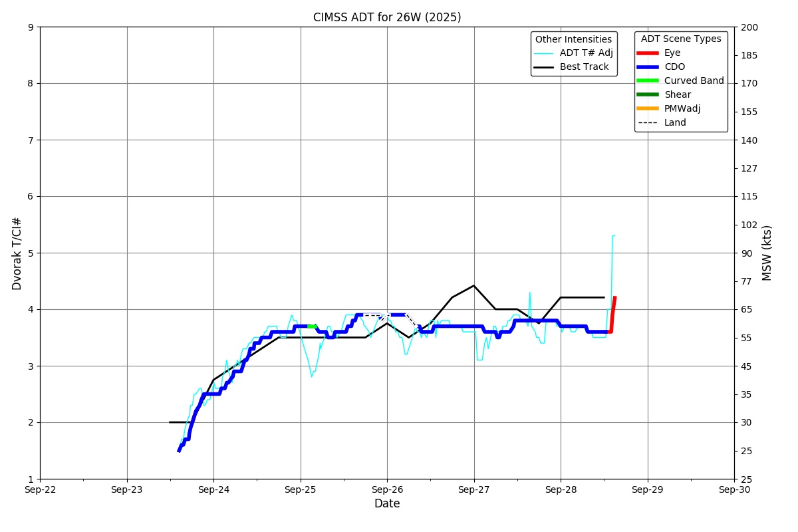Click the '6' tick on the Dvorak axis
Viewport: 798px width, 532px height.
pos(31,197)
